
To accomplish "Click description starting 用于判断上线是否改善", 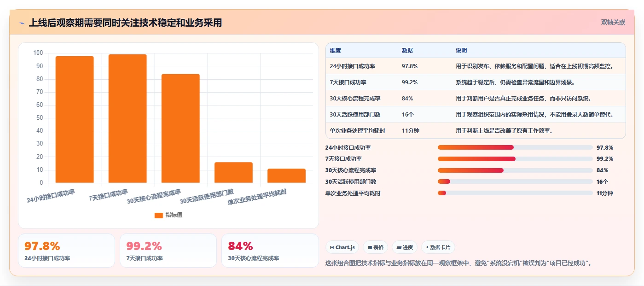I will [x=504, y=131].
